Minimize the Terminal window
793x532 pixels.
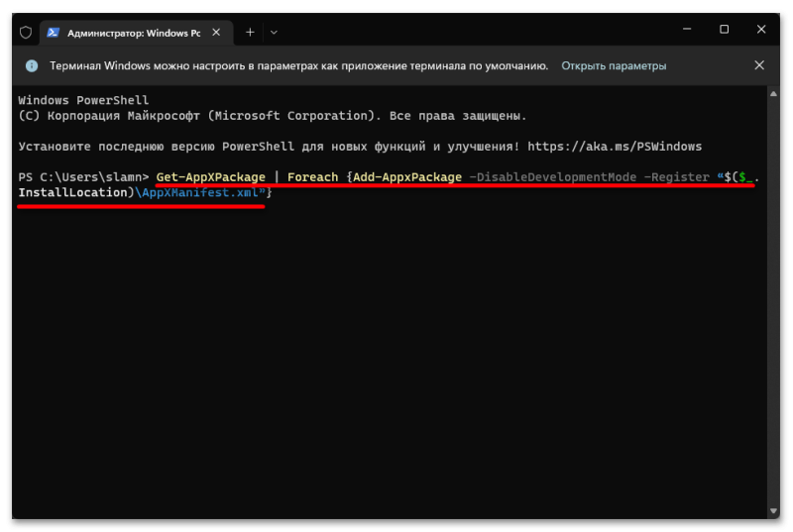tap(687, 30)
